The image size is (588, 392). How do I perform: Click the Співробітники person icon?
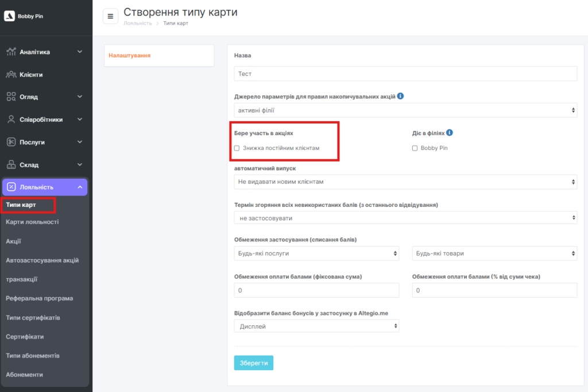pyautogui.click(x=11, y=120)
